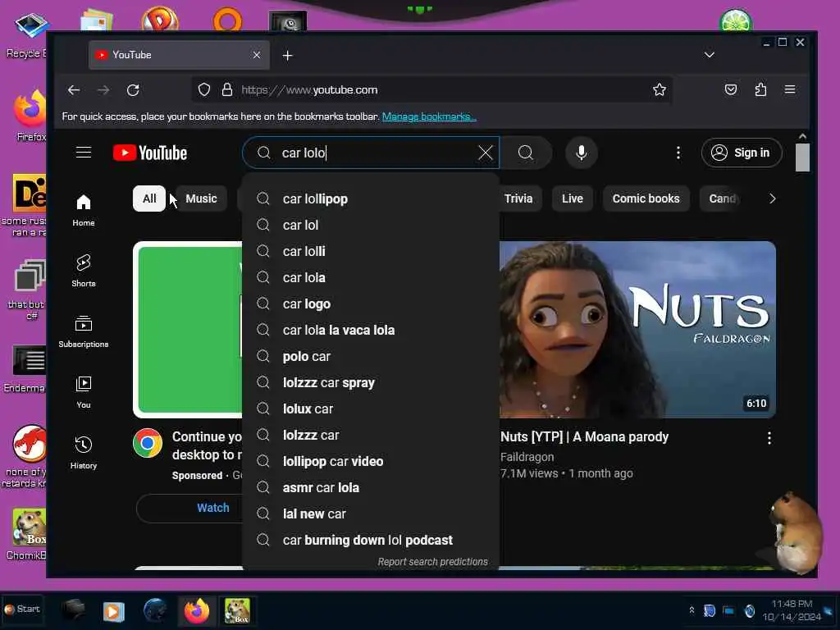
Task: Start voice search with the microphone
Action: pos(581,153)
